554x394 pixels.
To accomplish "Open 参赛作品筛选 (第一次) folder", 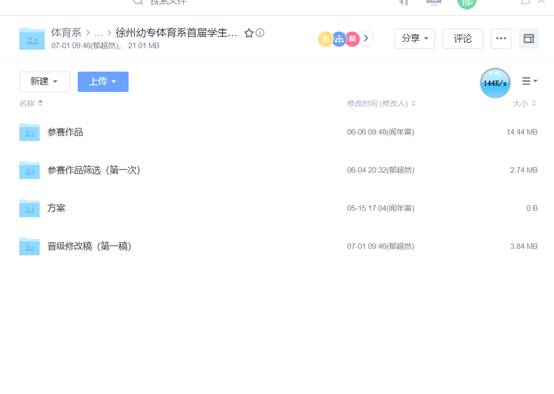I will pyautogui.click(x=94, y=170).
